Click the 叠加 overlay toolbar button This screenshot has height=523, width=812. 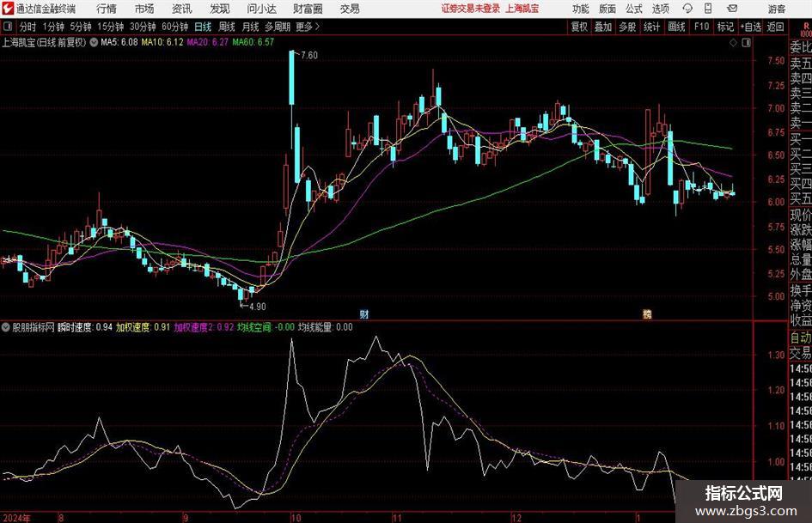[x=603, y=27]
